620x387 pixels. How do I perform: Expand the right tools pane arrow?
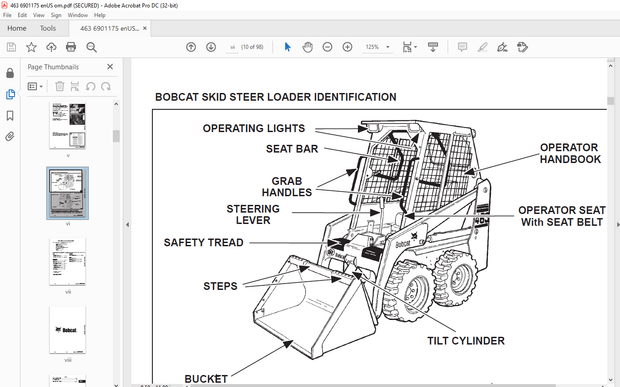pyautogui.click(x=618, y=225)
